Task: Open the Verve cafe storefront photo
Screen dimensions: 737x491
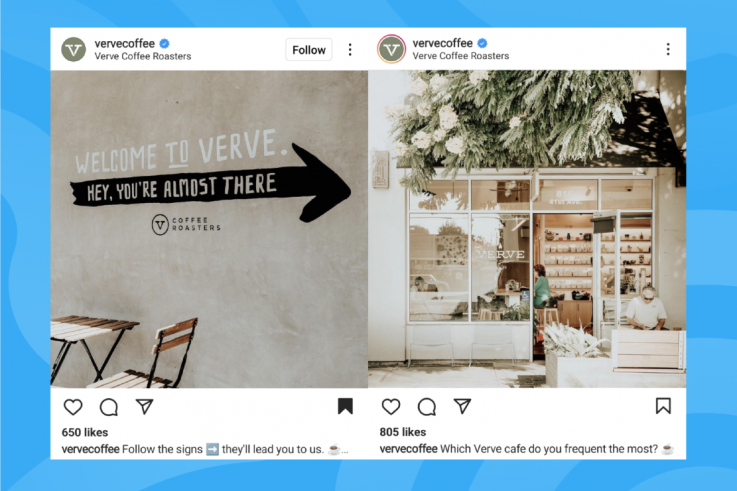Action: (527, 229)
